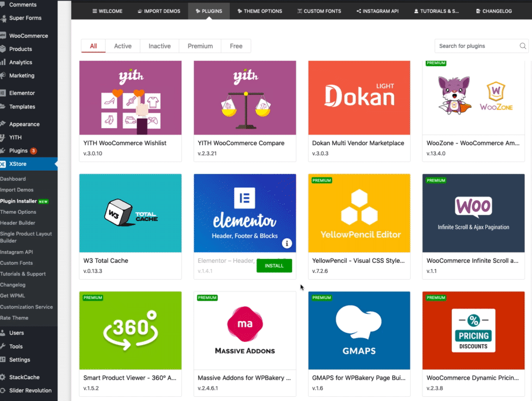This screenshot has width=532, height=401.
Task: Filter plugins by Free
Action: [x=236, y=46]
